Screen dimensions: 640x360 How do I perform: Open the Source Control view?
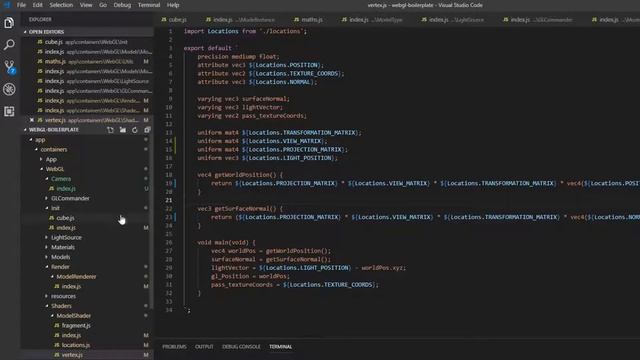[9, 67]
